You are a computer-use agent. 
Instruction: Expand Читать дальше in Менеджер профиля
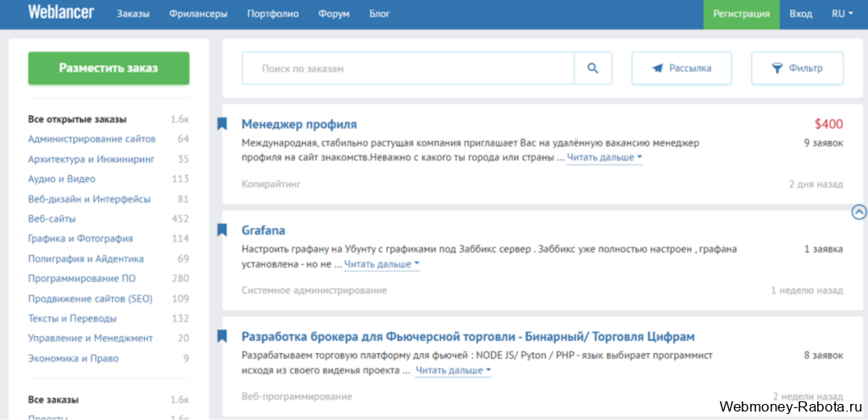coord(604,157)
